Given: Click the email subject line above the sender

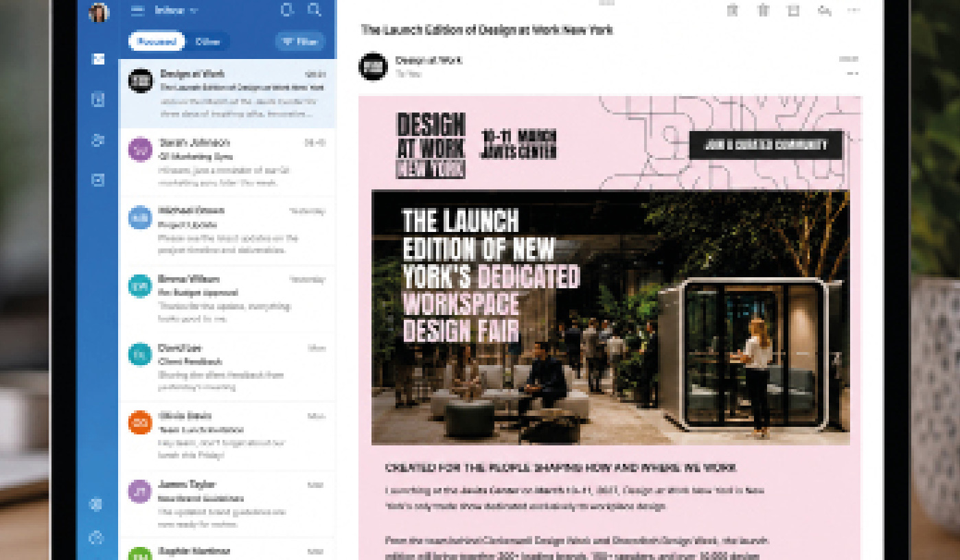Looking at the screenshot, I should [x=486, y=30].
